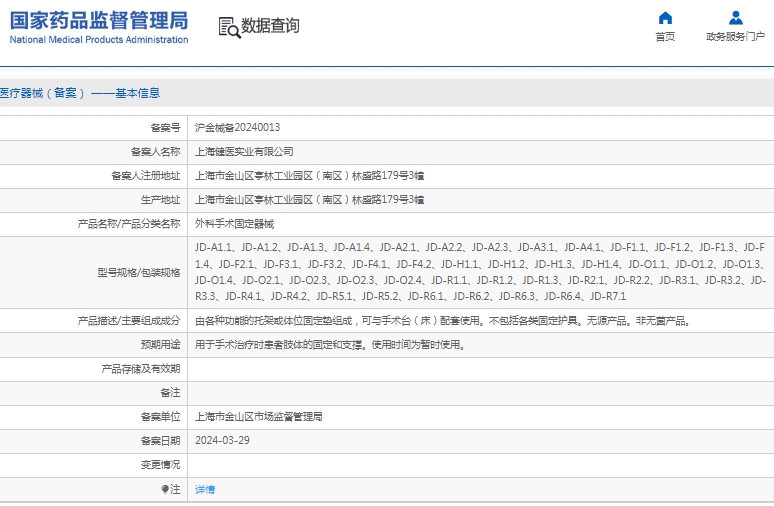This screenshot has width=774, height=506.
Task: Click the 生产地址 label
Action: click(160, 200)
